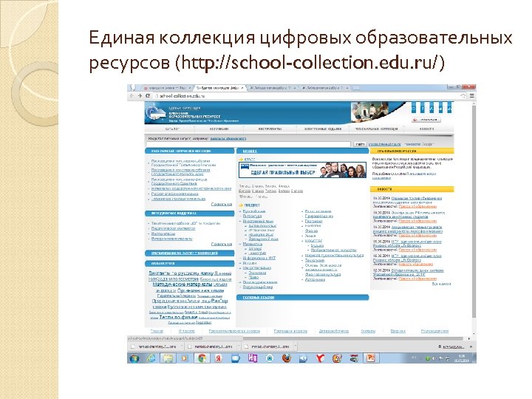
Task: Open the КАТАЛОГ navigation menu
Action: 172,129
